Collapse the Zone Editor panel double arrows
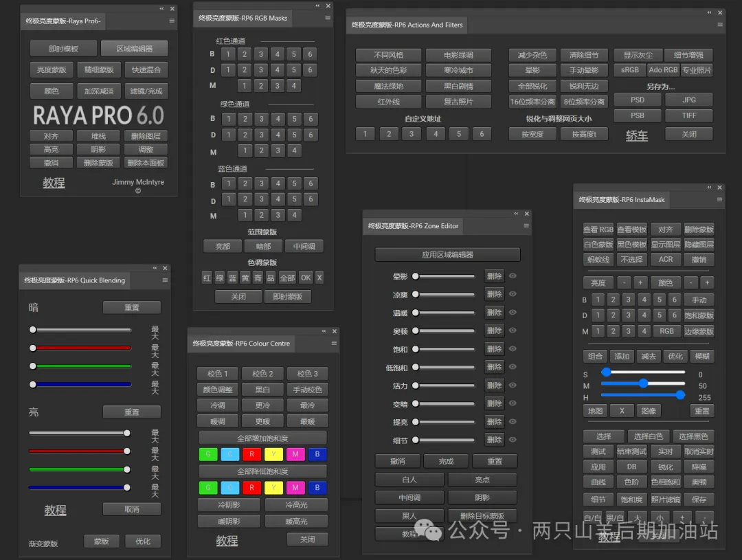This screenshot has width=742, height=560. pyautogui.click(x=516, y=214)
